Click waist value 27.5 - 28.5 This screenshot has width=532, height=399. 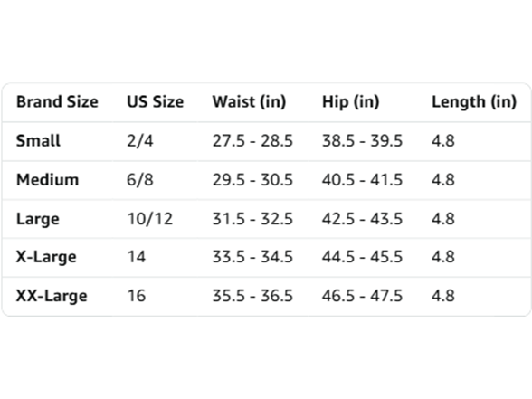[x=252, y=140]
